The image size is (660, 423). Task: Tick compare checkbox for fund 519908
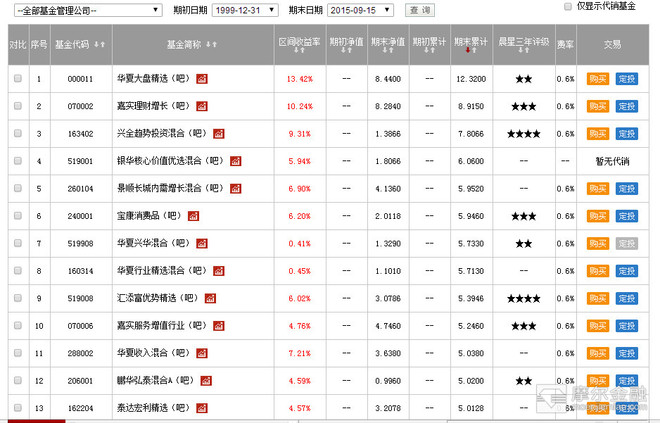tap(18, 243)
